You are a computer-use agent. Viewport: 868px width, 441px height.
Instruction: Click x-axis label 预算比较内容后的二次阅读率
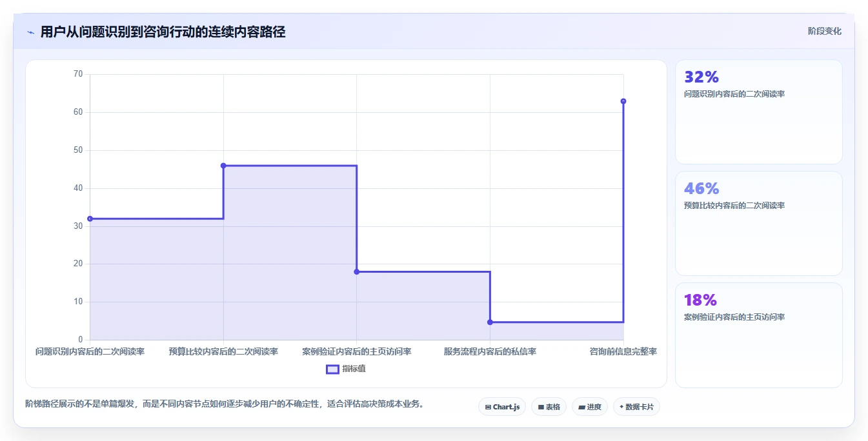pyautogui.click(x=223, y=351)
